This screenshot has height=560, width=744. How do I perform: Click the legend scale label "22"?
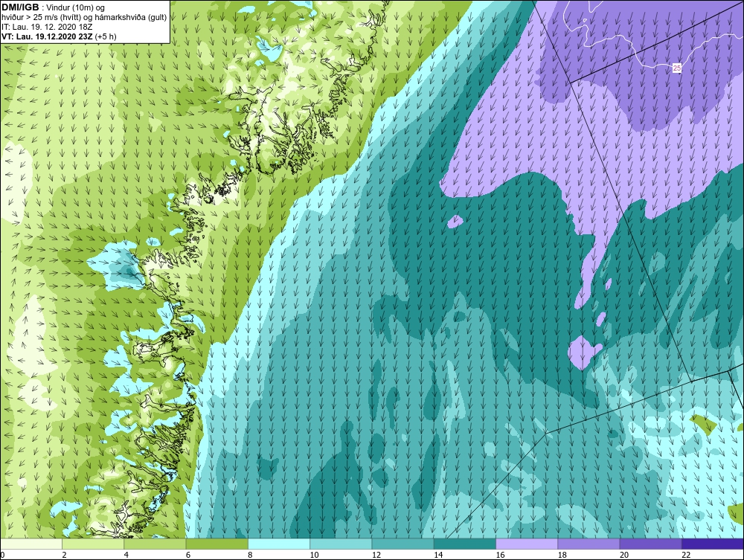686,556
